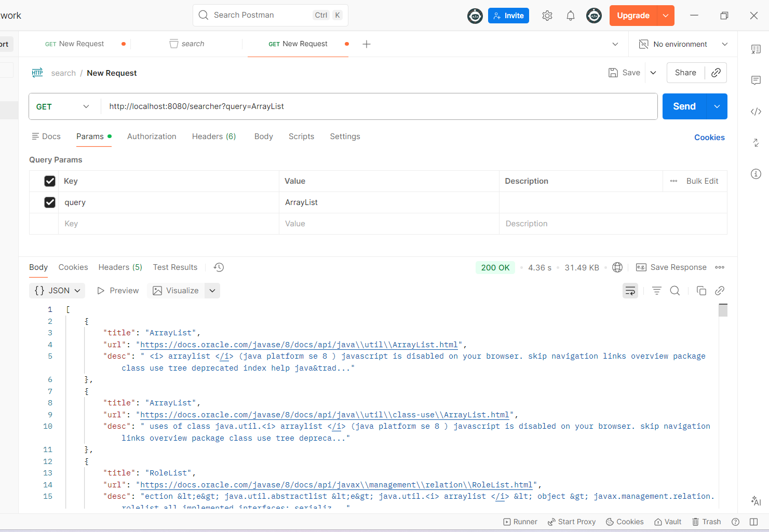Open Upgrade dropdown arrow
Image resolution: width=769 pixels, height=532 pixels.
click(x=666, y=16)
